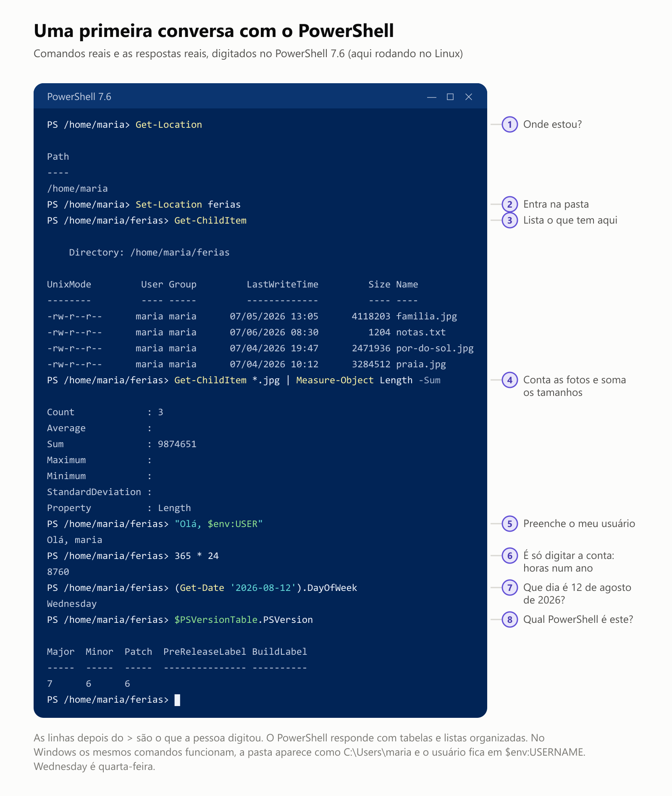Click the Sum value 9874651
The height and width of the screenshot is (796, 672).
coord(177,444)
